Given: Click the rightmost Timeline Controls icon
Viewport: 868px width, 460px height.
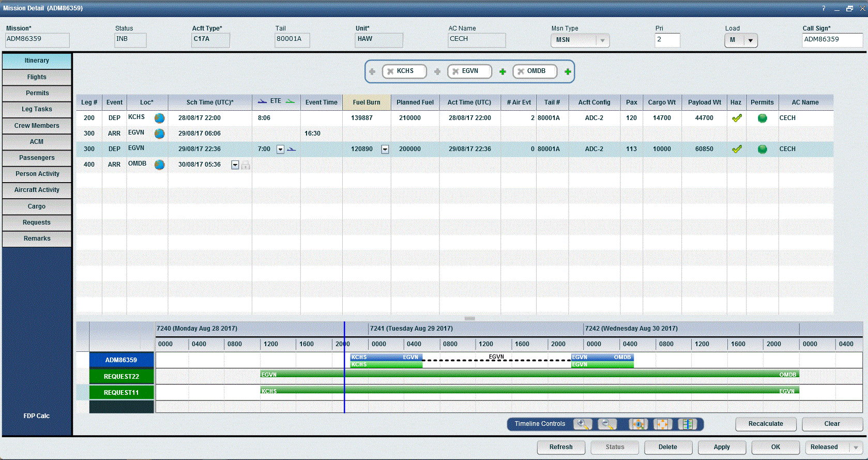Looking at the screenshot, I should click(687, 424).
